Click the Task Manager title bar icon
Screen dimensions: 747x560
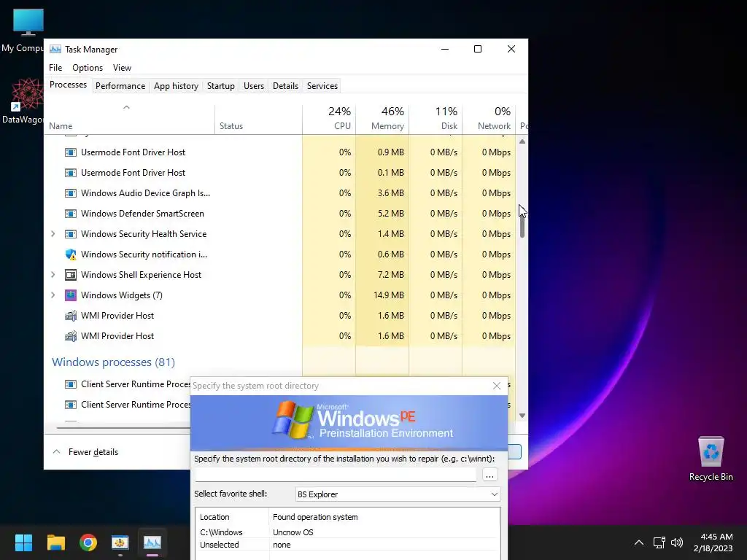[x=55, y=49]
